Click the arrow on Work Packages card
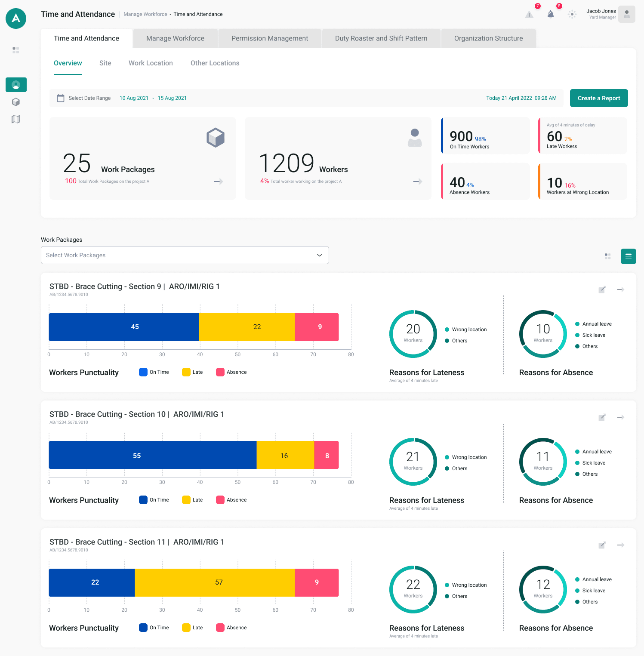Image resolution: width=644 pixels, height=656 pixels. tap(219, 182)
